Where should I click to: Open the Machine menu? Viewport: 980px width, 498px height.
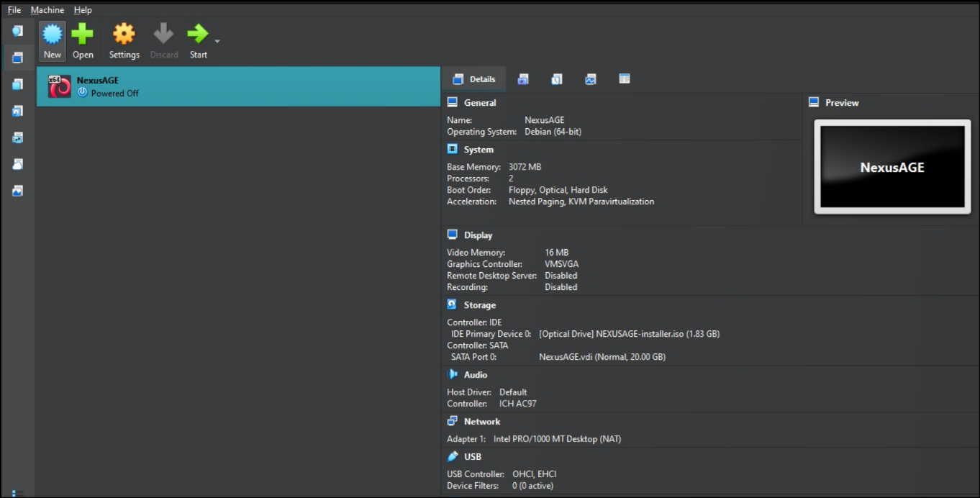(x=47, y=10)
